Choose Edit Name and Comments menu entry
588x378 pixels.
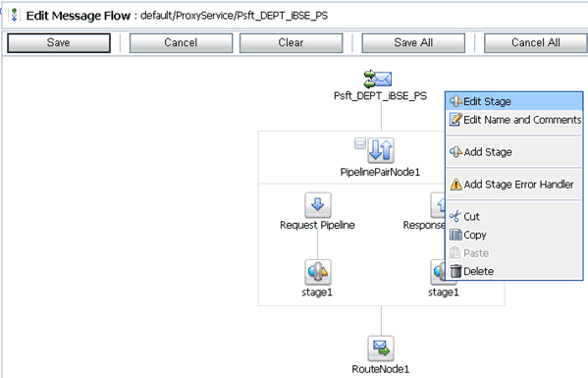pos(513,120)
